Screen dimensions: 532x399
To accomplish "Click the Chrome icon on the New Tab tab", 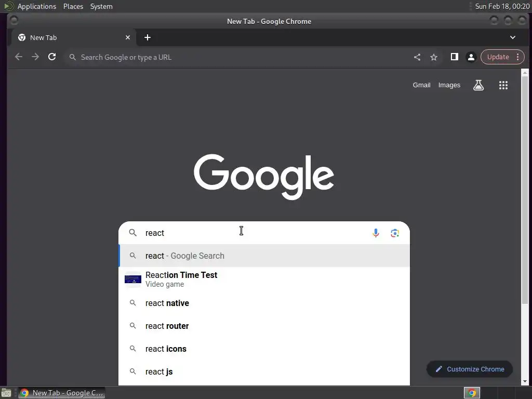I will click(x=22, y=37).
